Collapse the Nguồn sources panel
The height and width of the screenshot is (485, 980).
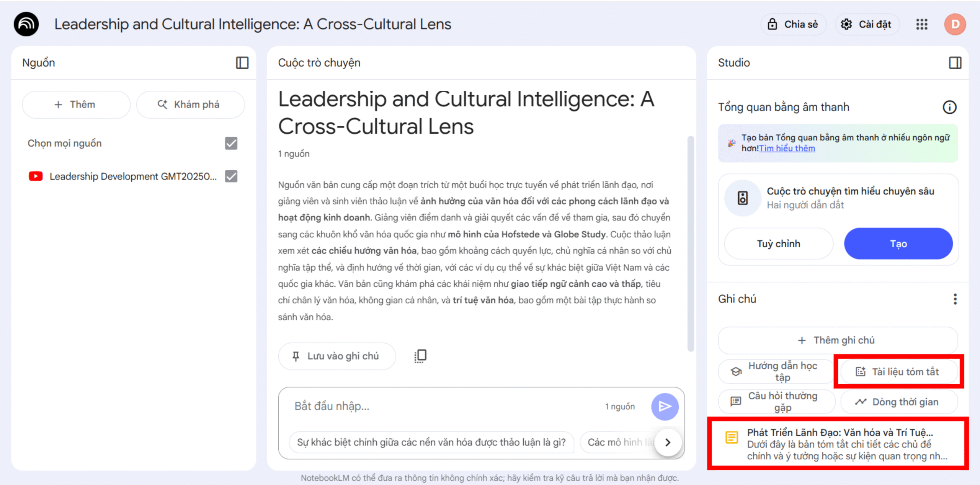click(242, 63)
